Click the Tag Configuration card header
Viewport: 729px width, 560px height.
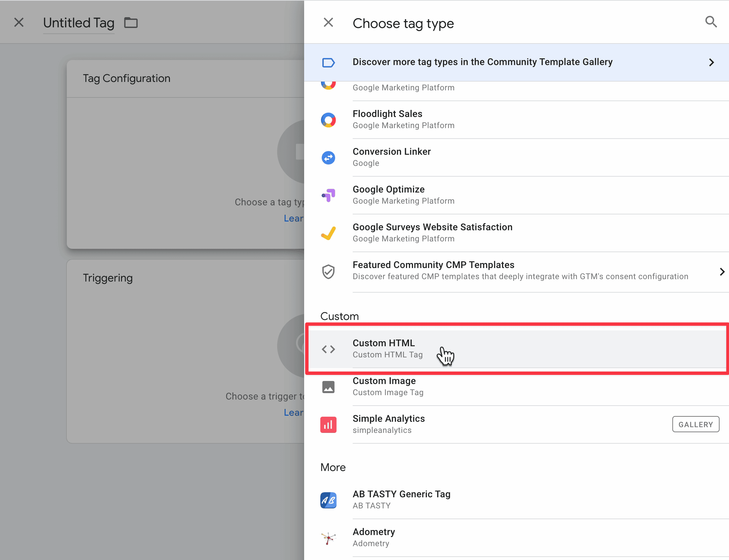pyautogui.click(x=185, y=79)
